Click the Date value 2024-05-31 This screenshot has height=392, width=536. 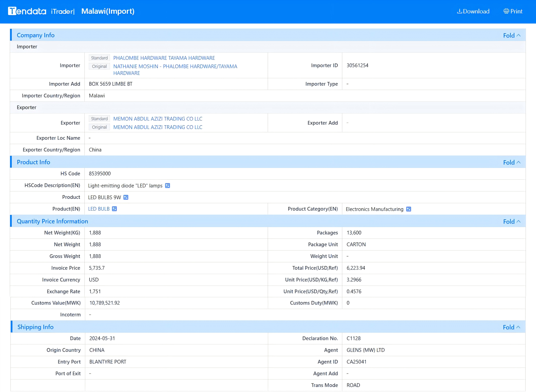coord(102,339)
